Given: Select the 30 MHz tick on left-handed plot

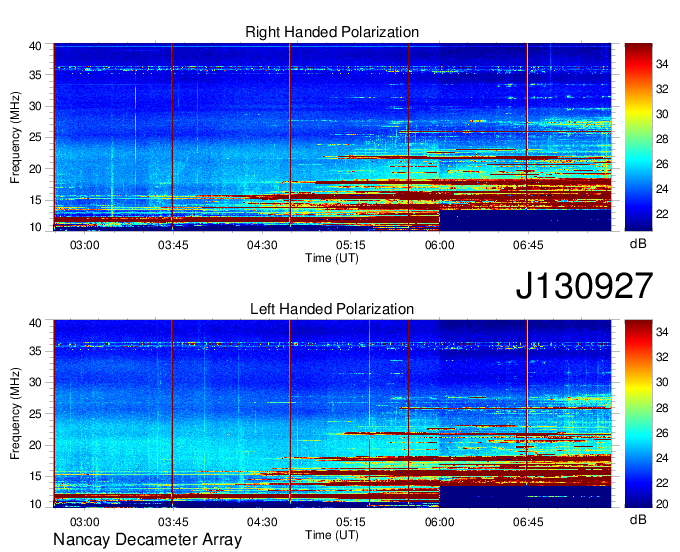Looking at the screenshot, I should coord(35,382).
